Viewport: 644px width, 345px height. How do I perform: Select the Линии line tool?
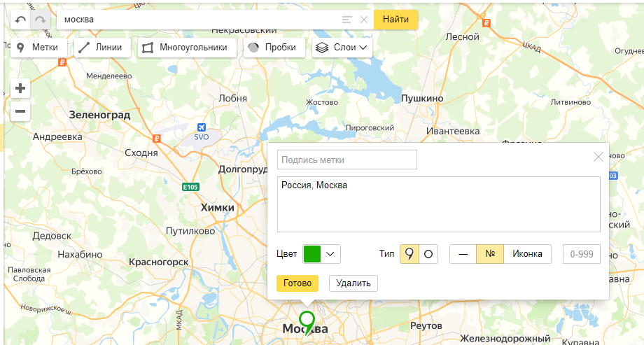coord(103,48)
